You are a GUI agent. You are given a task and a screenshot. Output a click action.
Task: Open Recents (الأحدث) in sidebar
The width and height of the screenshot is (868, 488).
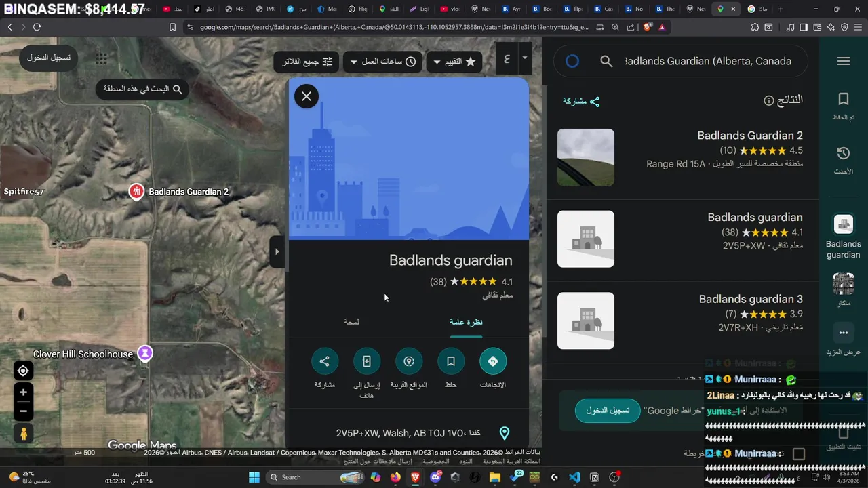tap(844, 161)
